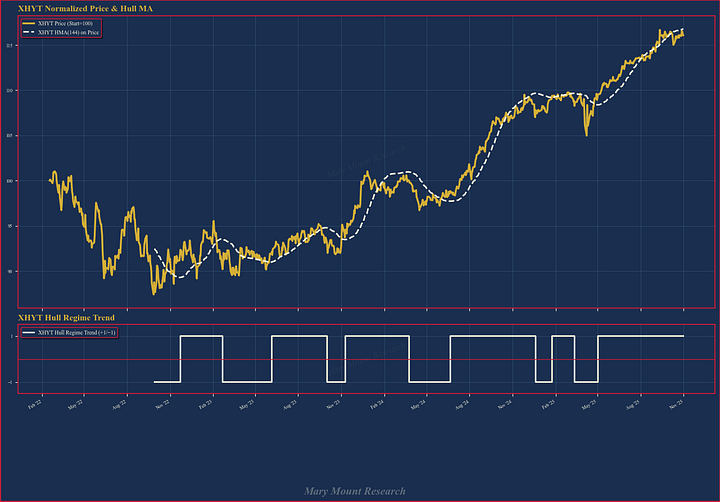The height and width of the screenshot is (502, 720).
Task: Click the Feb '22 x-axis label
Action: tap(35, 404)
